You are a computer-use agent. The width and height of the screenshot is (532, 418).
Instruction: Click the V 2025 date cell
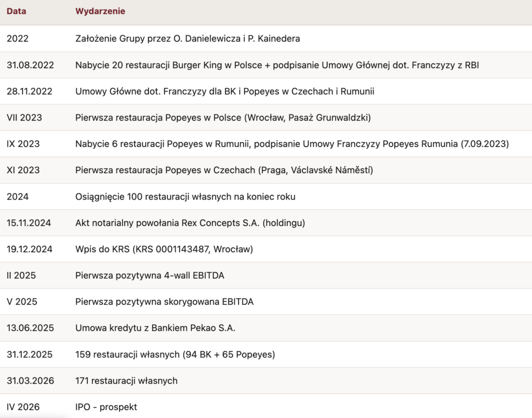tap(22, 302)
